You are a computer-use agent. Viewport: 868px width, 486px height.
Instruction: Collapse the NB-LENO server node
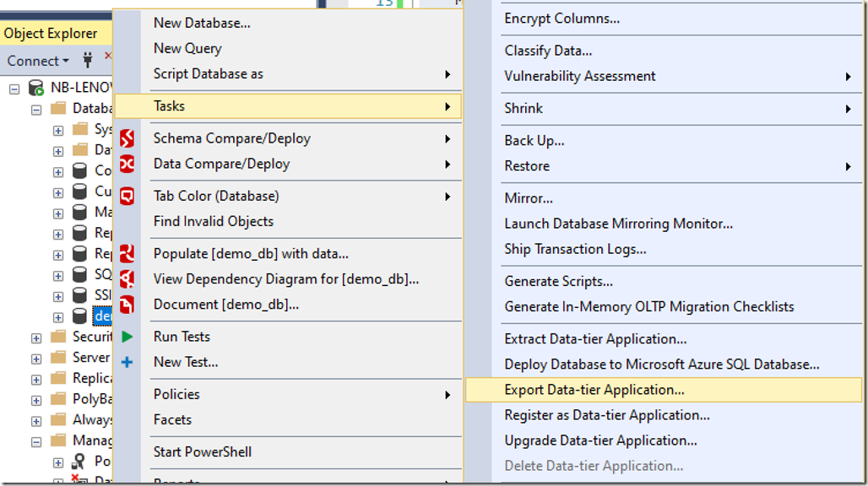click(14, 89)
